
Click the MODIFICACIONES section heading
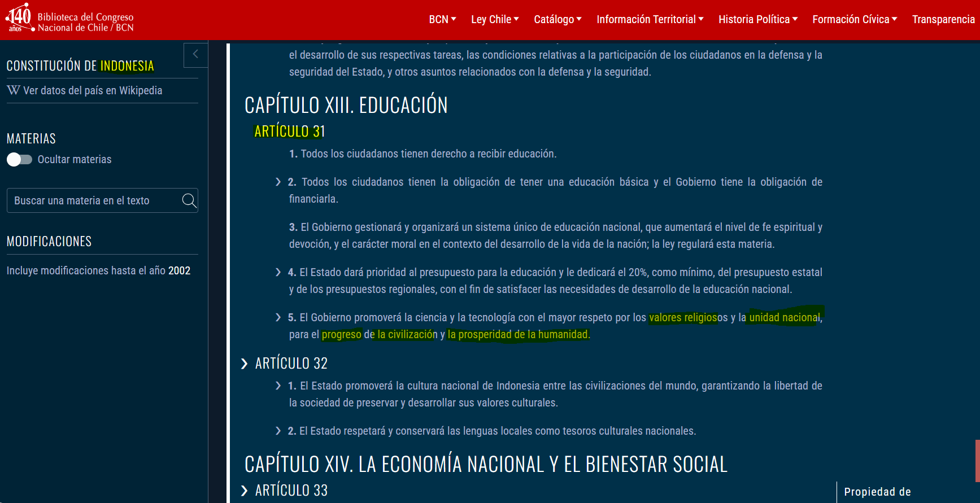[49, 242]
